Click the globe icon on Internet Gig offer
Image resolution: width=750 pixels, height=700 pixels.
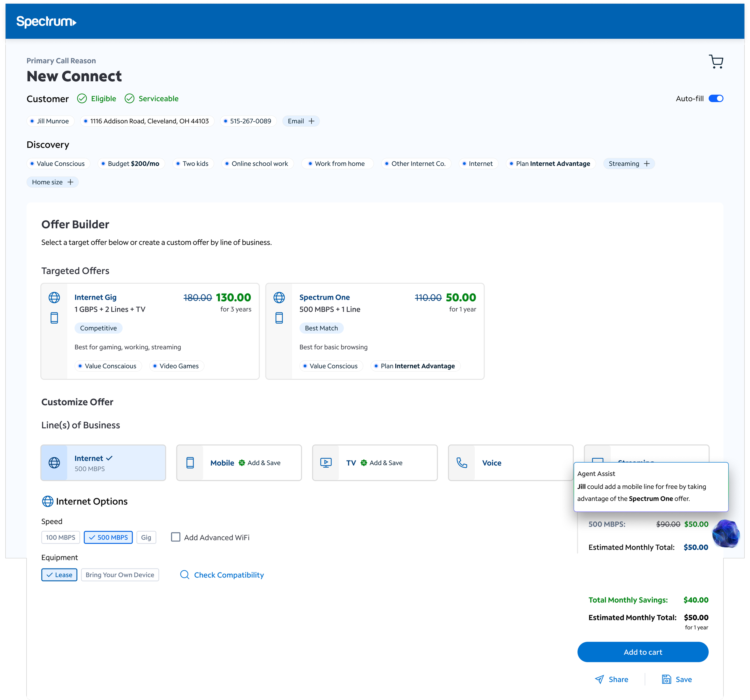pos(54,297)
